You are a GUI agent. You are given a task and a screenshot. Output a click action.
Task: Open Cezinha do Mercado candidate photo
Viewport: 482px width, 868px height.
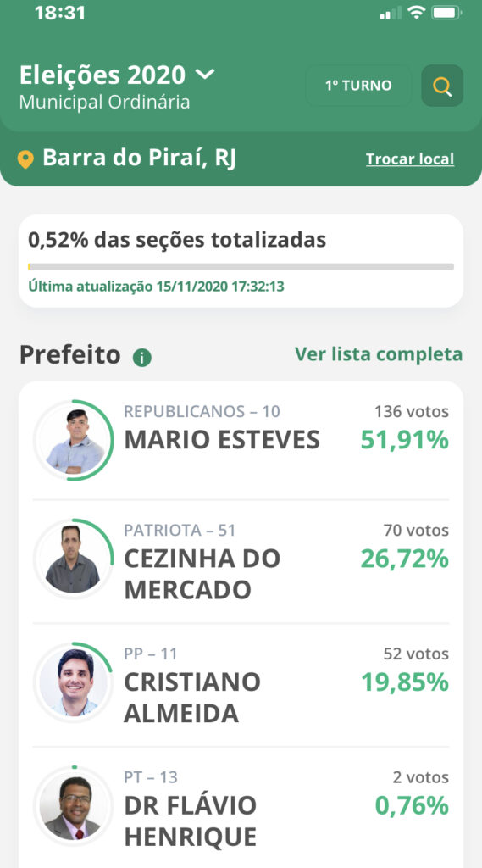pyautogui.click(x=74, y=559)
